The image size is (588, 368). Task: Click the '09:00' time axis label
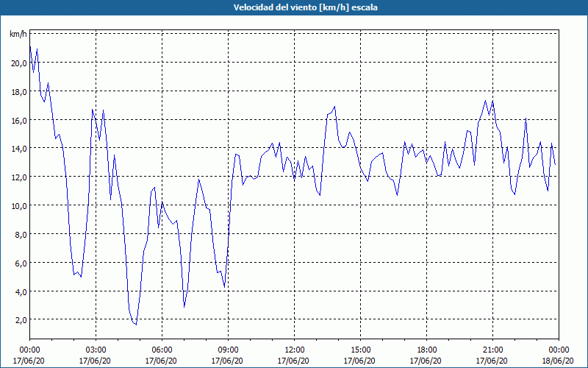tap(228, 350)
